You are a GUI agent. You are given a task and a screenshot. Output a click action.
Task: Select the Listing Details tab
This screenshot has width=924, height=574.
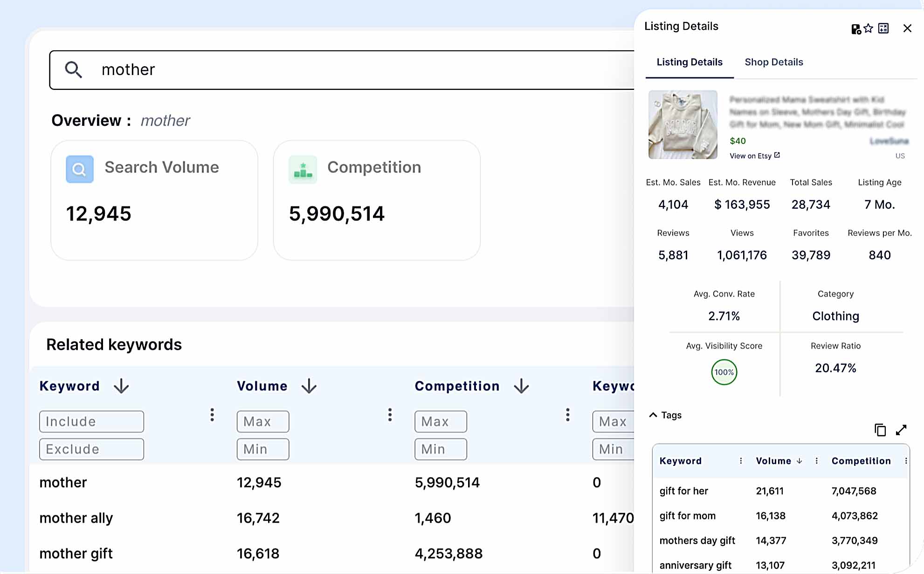click(x=689, y=62)
